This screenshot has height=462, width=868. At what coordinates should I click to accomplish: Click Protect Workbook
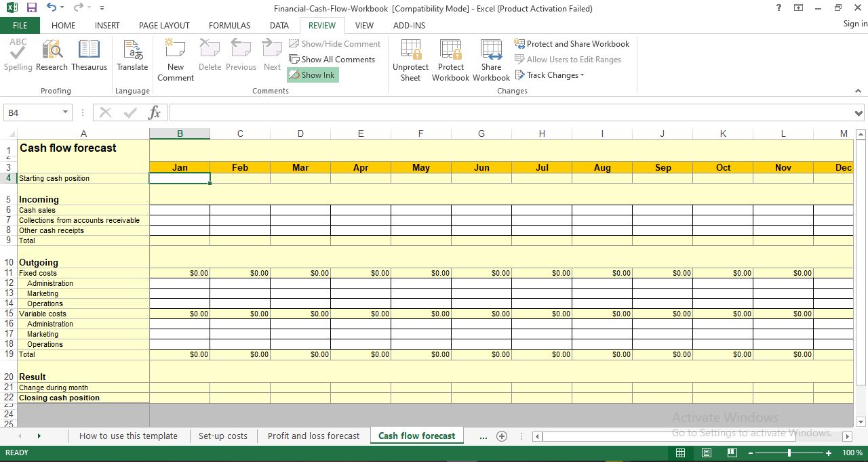click(x=450, y=60)
